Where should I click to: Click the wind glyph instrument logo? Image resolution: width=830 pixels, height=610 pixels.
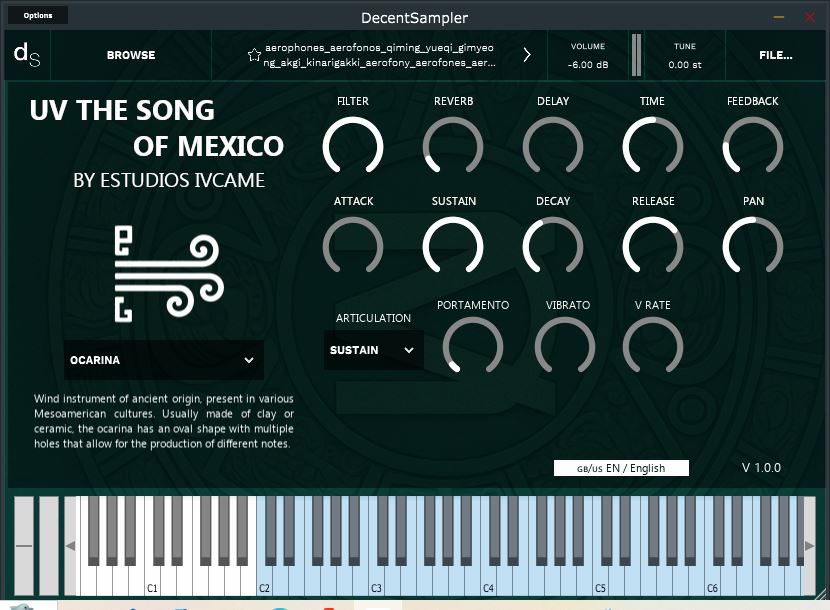click(169, 273)
